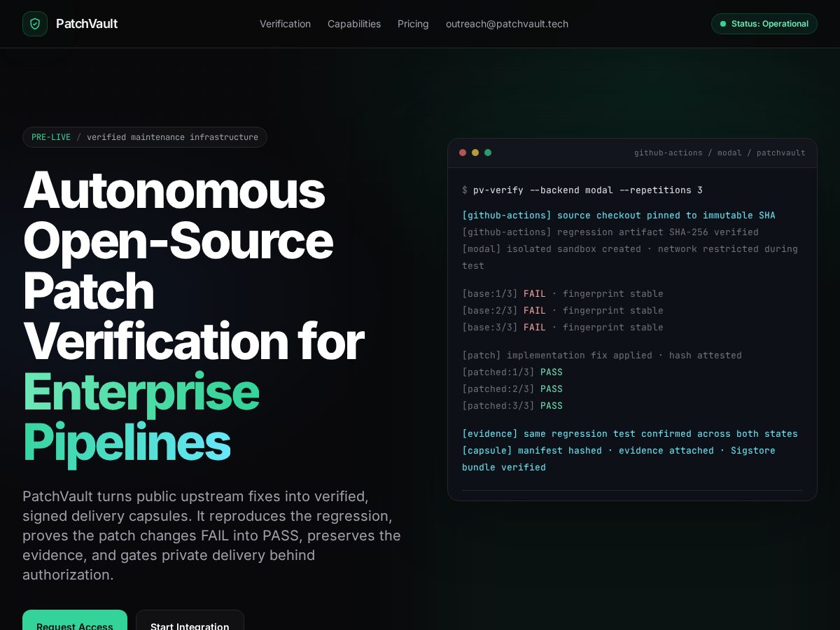Click the [base:2/3] FAIL line
The image size is (840, 630).
(563, 311)
